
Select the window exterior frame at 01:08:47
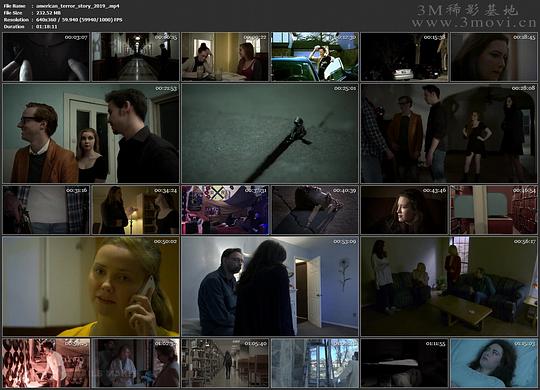pos(315,363)
